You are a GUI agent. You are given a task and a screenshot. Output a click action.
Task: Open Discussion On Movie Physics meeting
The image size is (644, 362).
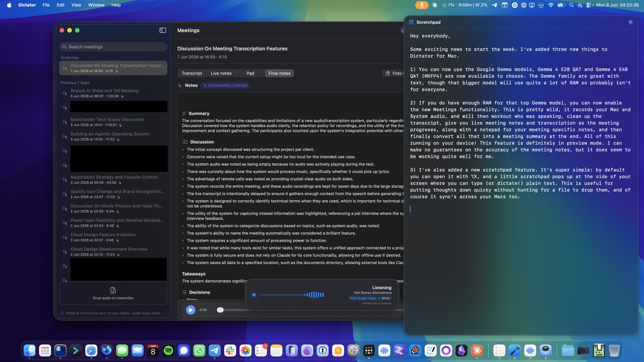coord(113,208)
